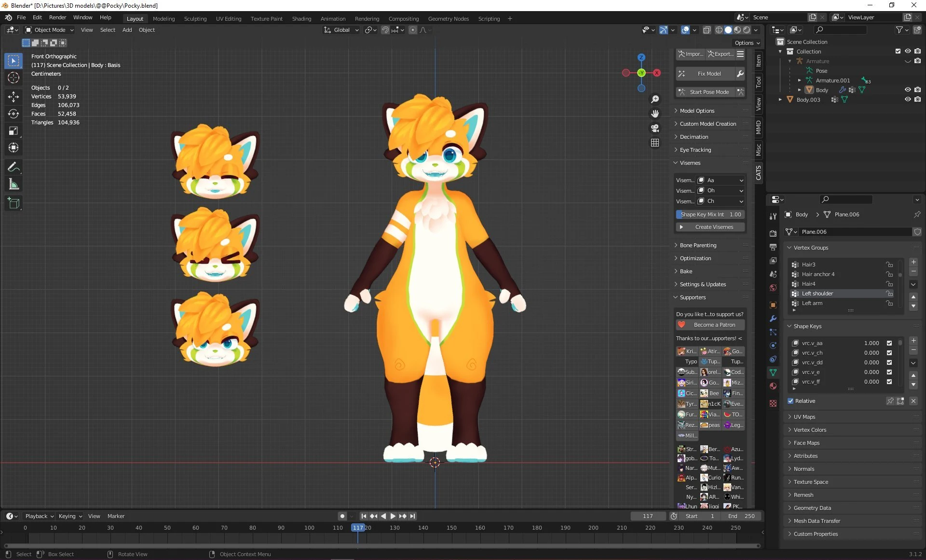Click the Export button in CATS
Screen dimensions: 926x560
point(721,54)
